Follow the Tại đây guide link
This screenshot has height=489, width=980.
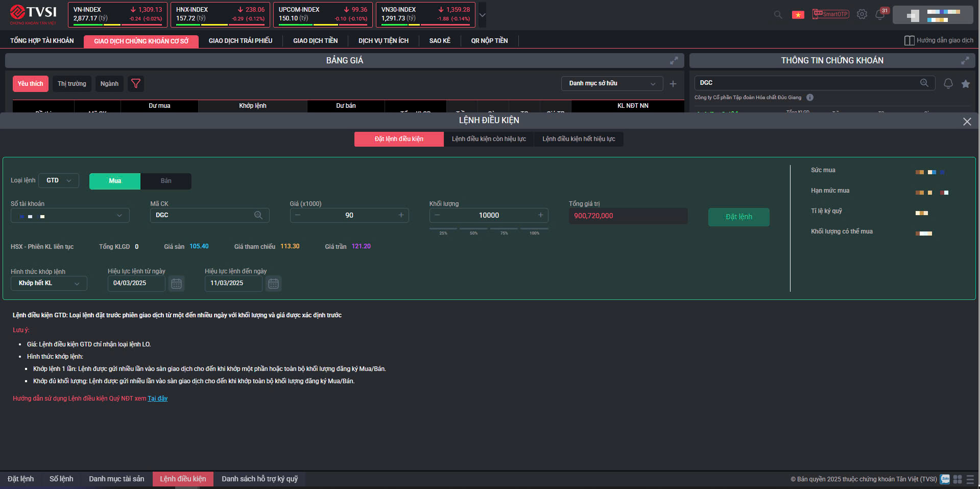tap(157, 399)
